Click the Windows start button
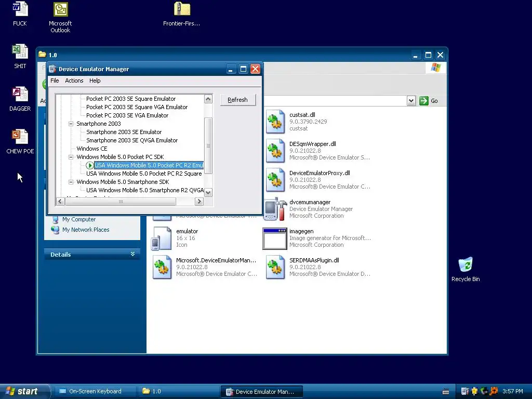Viewport: 532px width, 399px height. point(24,391)
